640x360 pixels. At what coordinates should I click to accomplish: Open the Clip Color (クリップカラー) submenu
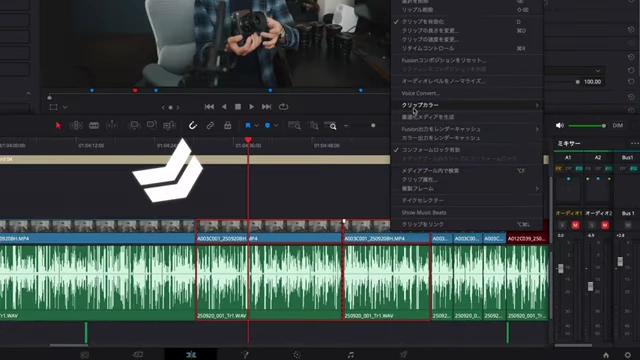467,105
